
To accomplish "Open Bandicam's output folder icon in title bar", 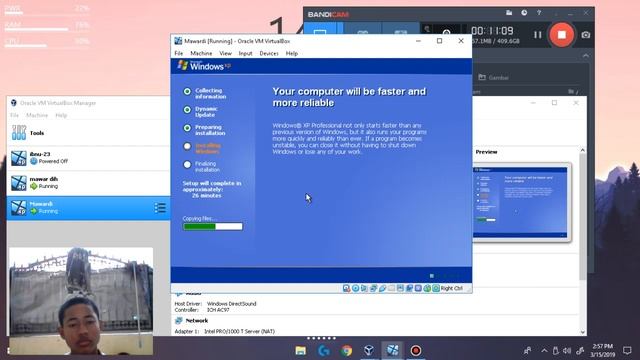I will click(509, 13).
